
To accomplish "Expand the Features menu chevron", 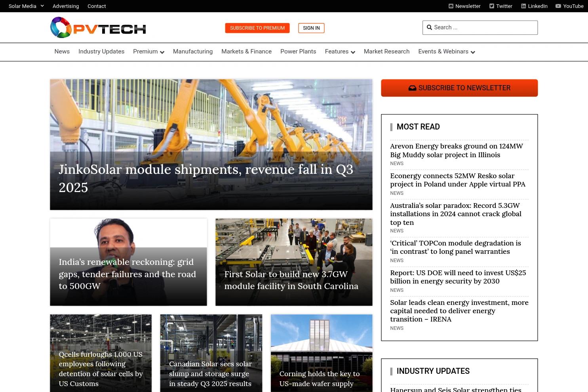I will [353, 52].
